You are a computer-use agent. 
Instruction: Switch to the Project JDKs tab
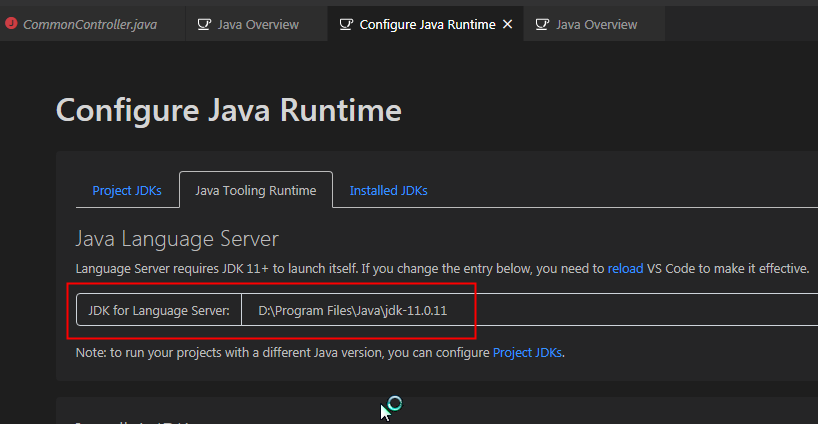[x=126, y=190]
